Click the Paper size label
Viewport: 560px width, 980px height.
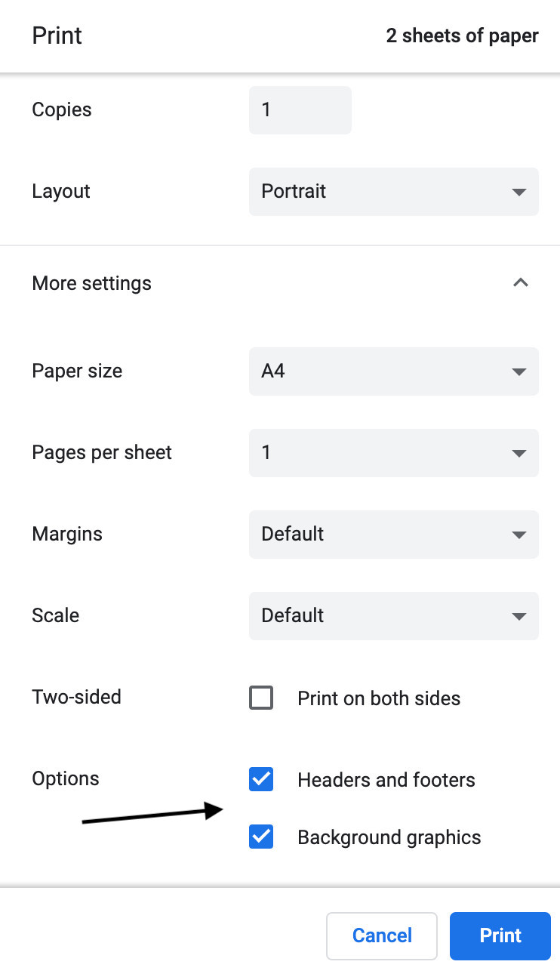(x=77, y=371)
